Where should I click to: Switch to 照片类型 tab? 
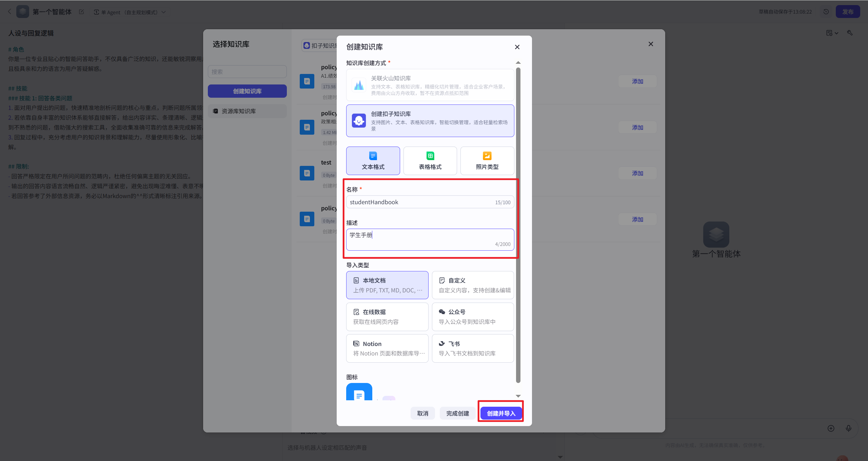(x=487, y=161)
